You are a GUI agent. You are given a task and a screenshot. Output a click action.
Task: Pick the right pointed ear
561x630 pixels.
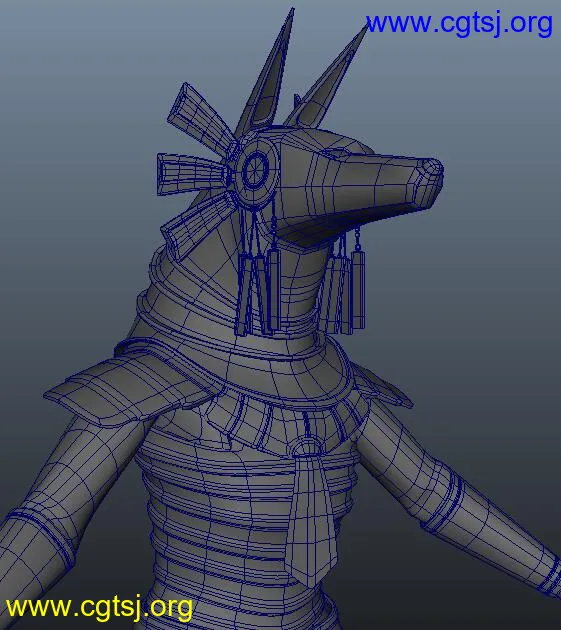(326, 82)
